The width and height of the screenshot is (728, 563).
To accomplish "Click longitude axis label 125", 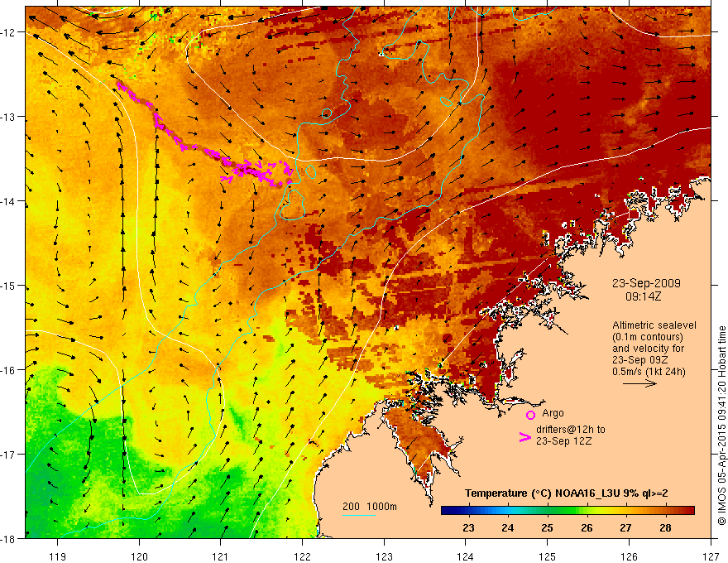I will click(x=548, y=556).
